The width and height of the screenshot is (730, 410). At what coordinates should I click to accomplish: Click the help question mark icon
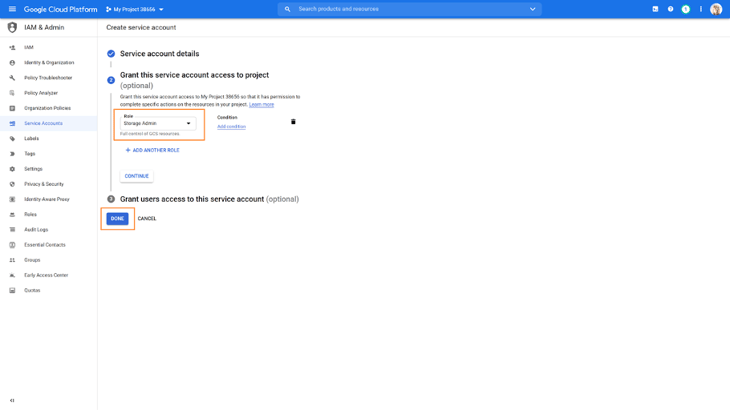coord(670,9)
